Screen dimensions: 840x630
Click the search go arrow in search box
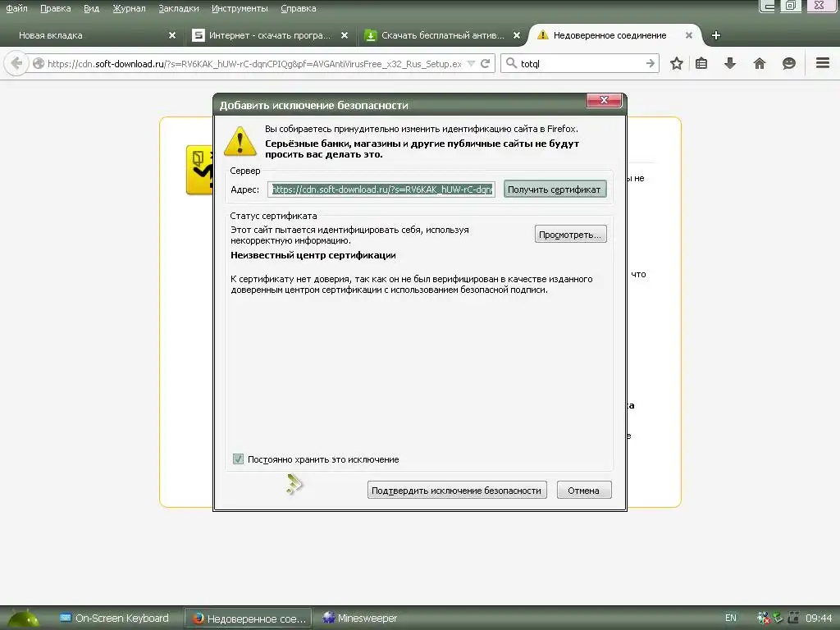(x=651, y=63)
